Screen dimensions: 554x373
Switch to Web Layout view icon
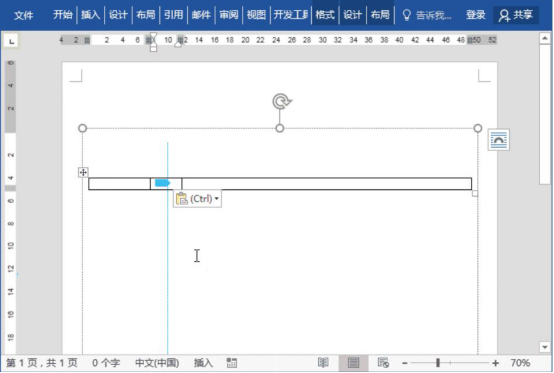[x=383, y=363]
